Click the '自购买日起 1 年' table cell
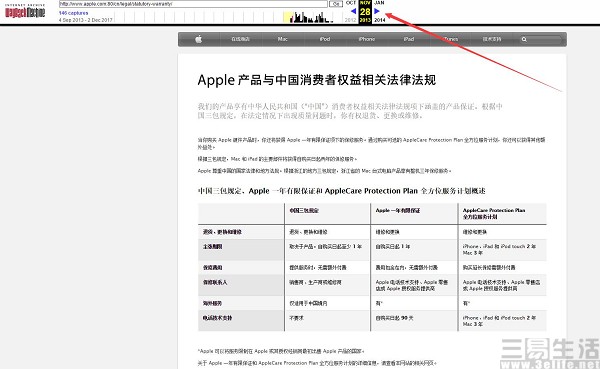Image resolution: width=600 pixels, height=369 pixels. (393, 247)
